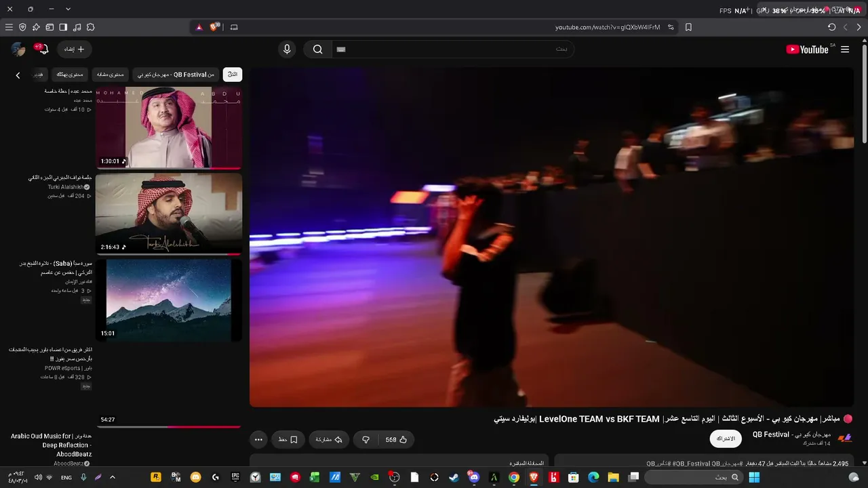Open the account avatar menu
This screenshot has width=868, height=488.
(x=18, y=49)
